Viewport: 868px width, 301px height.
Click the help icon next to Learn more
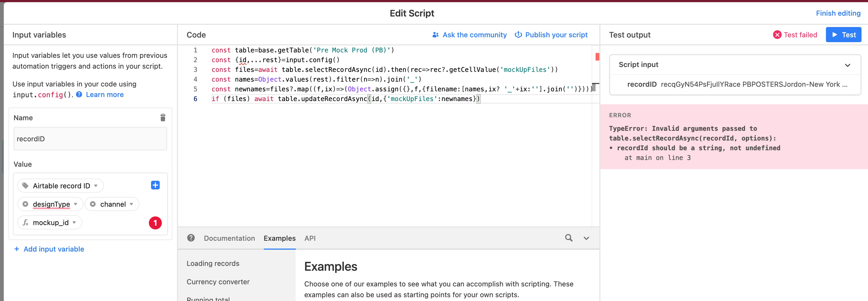point(79,95)
